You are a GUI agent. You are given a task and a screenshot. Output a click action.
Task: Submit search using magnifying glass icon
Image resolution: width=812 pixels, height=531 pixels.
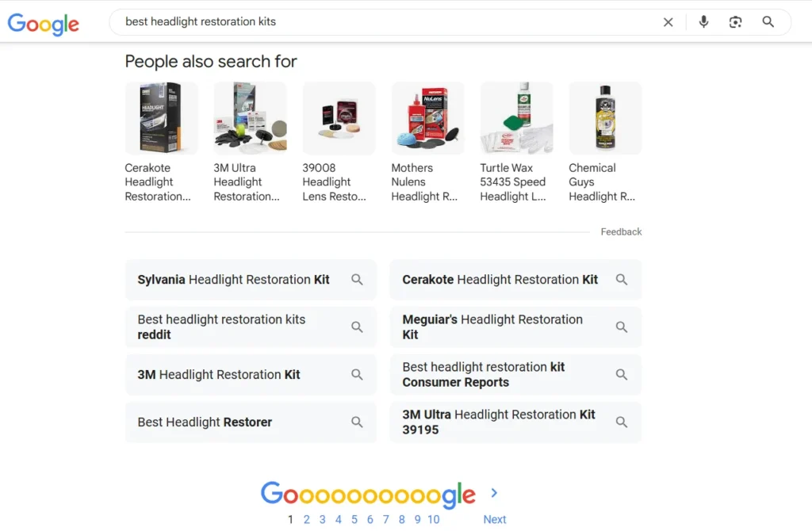click(768, 22)
